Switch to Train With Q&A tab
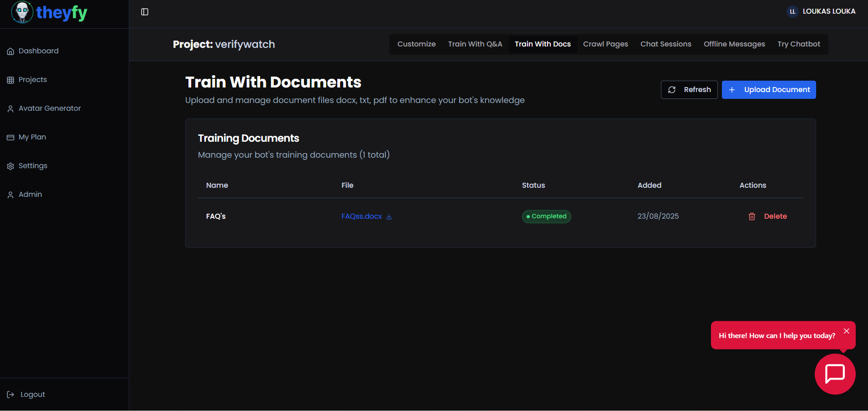Screen dimensions: 868x411 [x=475, y=44]
